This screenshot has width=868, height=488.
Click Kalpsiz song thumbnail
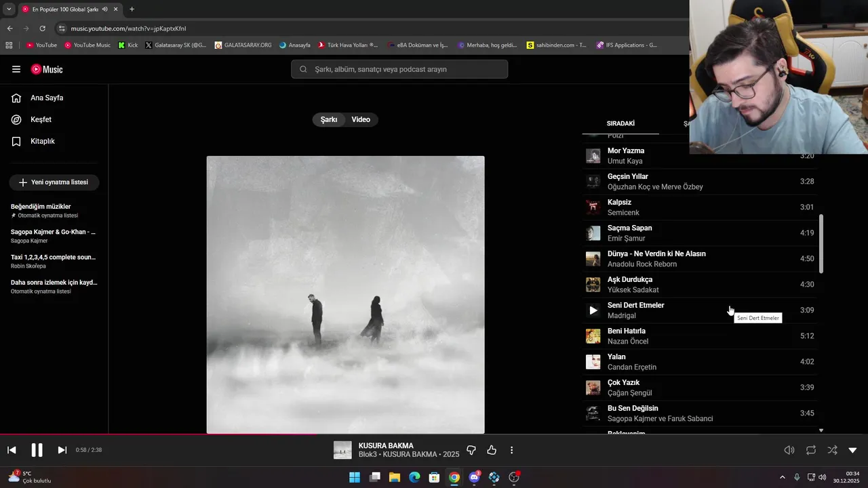593,207
